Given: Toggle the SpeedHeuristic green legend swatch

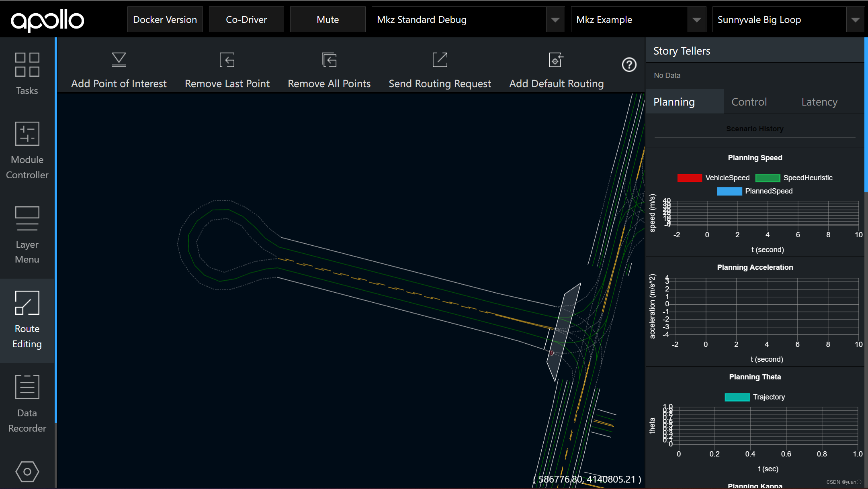Looking at the screenshot, I should [x=768, y=178].
